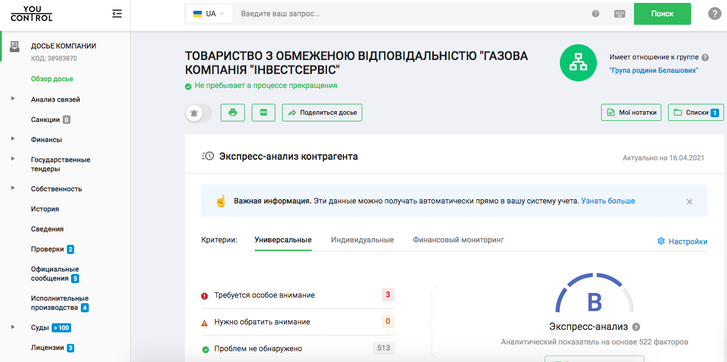
Task: Expand the Собственность section arrow
Action: coord(13,188)
